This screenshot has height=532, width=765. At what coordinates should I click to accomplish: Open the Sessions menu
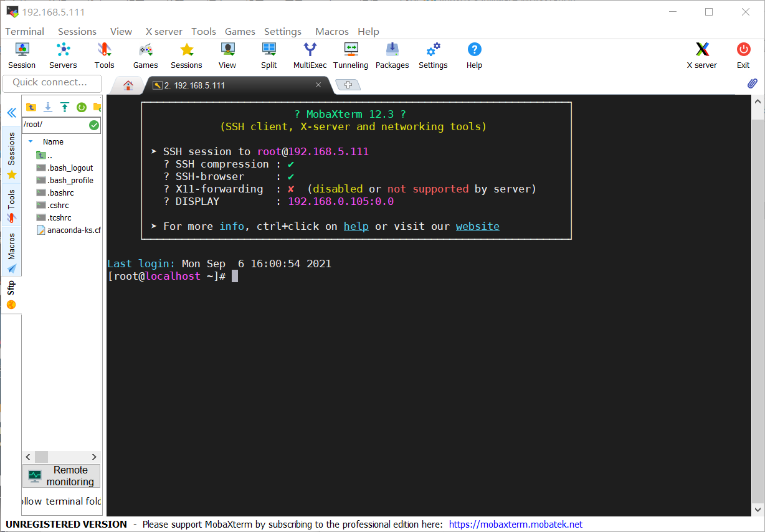[x=77, y=31]
